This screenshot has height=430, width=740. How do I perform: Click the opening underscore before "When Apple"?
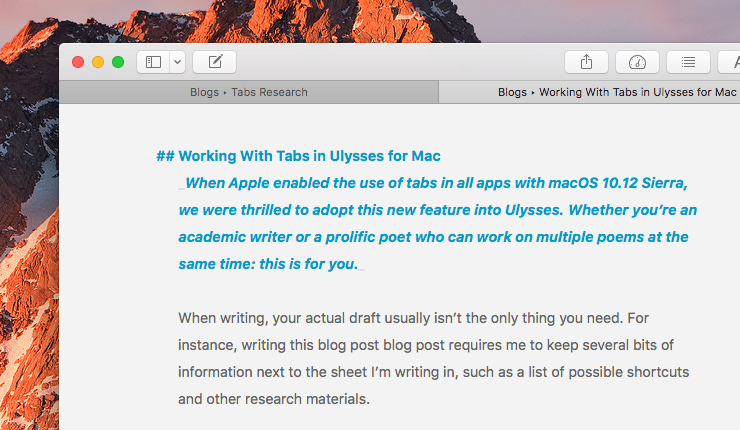tap(181, 185)
